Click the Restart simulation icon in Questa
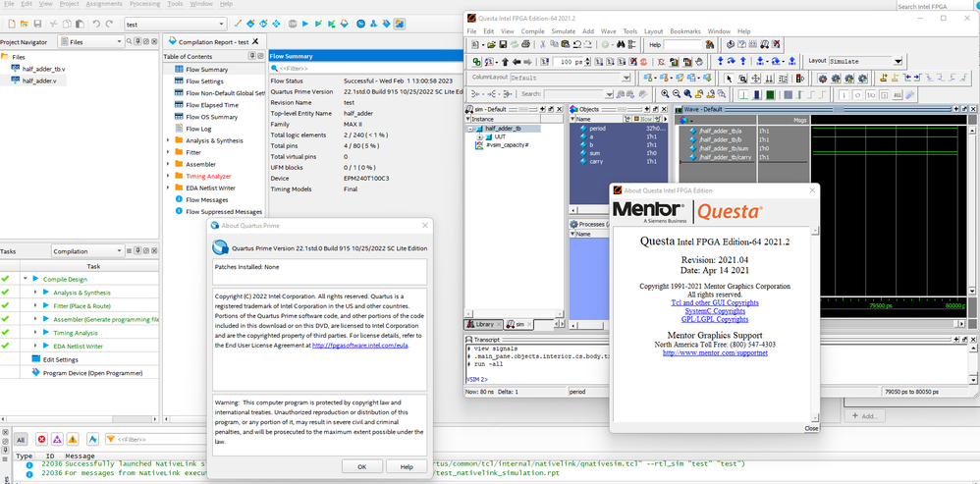The width and height of the screenshot is (980, 484). tap(544, 62)
